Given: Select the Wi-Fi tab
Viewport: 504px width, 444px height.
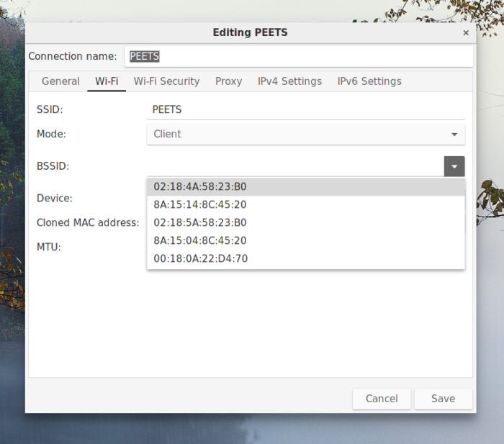Looking at the screenshot, I should tap(107, 81).
